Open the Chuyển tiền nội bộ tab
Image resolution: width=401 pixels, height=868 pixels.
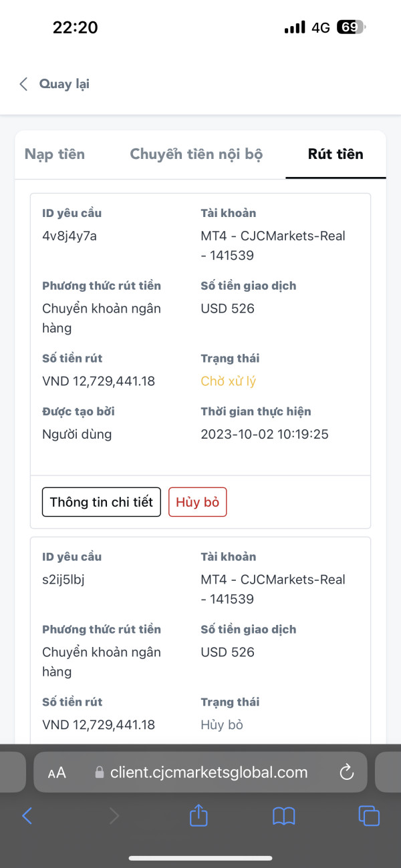pos(196,154)
